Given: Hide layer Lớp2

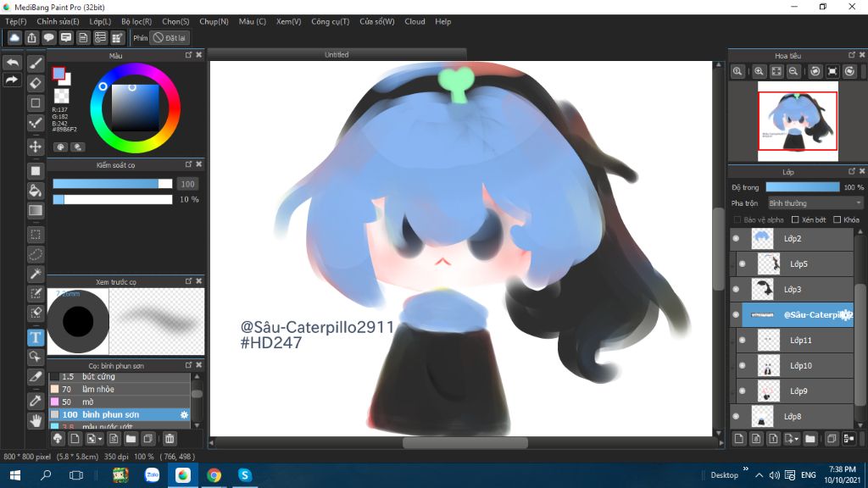Looking at the screenshot, I should pyautogui.click(x=736, y=238).
